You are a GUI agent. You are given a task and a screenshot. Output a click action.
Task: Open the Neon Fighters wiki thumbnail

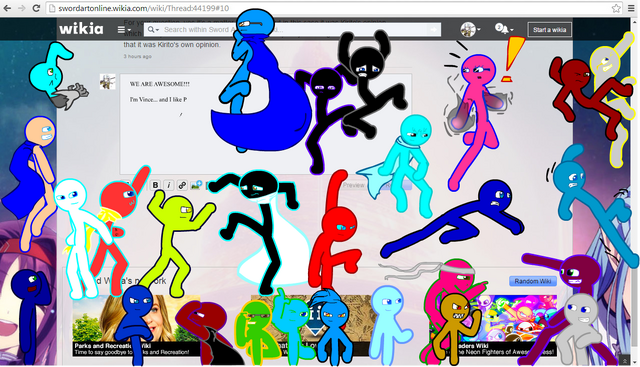(493, 325)
